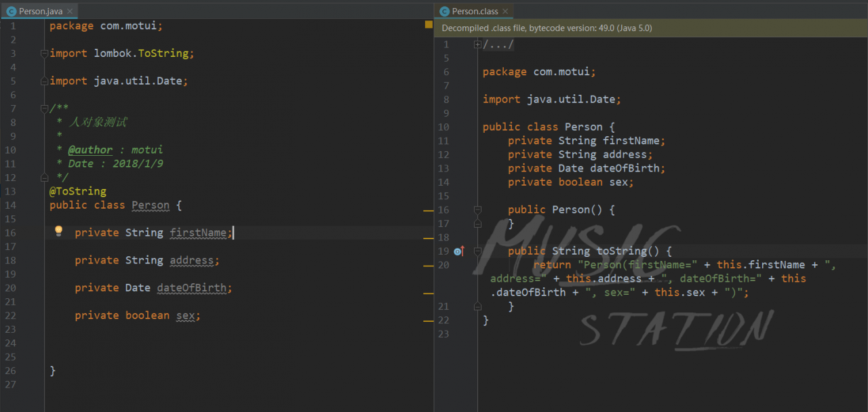868x412 pixels.
Task: Switch to the Person.class tab
Action: [475, 12]
